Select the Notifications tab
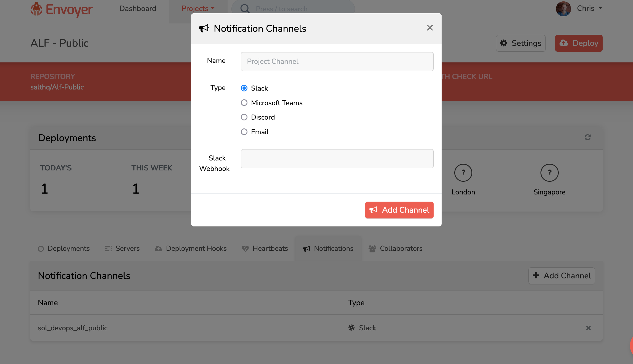The image size is (633, 364). 328,248
